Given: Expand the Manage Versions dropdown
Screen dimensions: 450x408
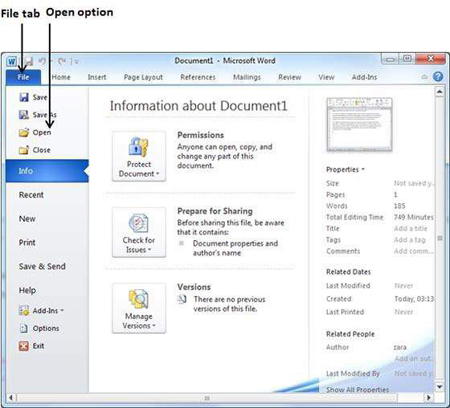Looking at the screenshot, I should point(139,308).
